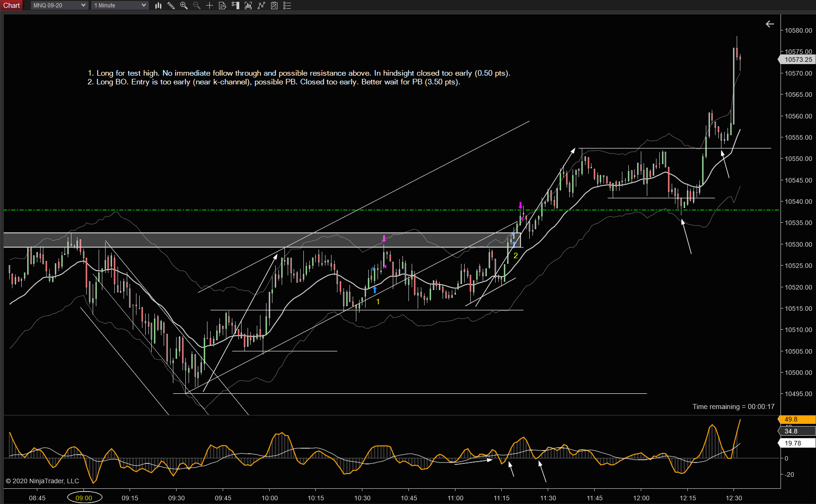Open the MNQ 09-20 instrument dropdown

click(x=59, y=6)
